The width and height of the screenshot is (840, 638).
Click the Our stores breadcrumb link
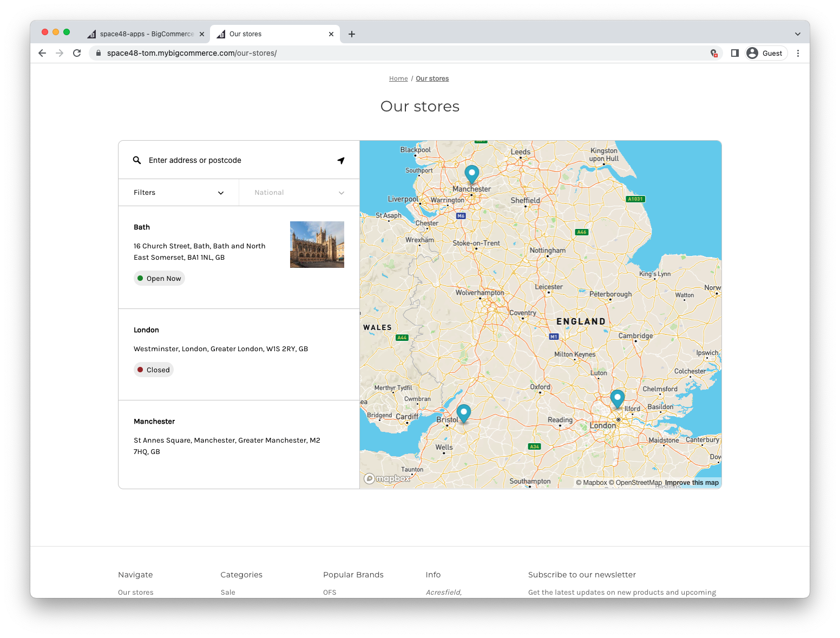[432, 78]
